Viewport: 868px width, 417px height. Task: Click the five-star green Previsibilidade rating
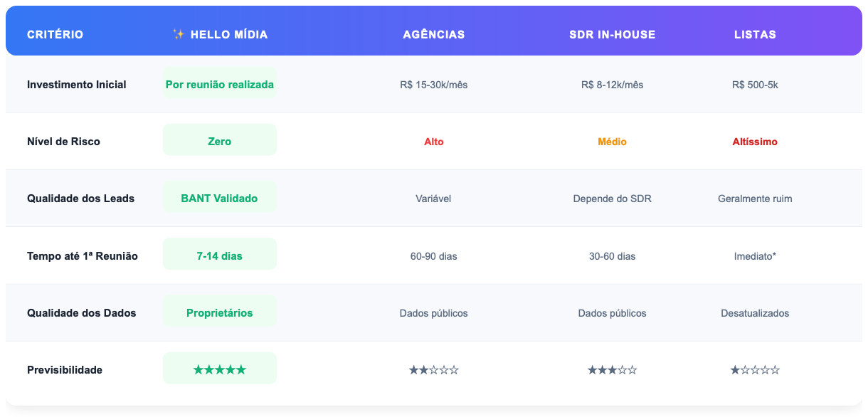pos(220,369)
